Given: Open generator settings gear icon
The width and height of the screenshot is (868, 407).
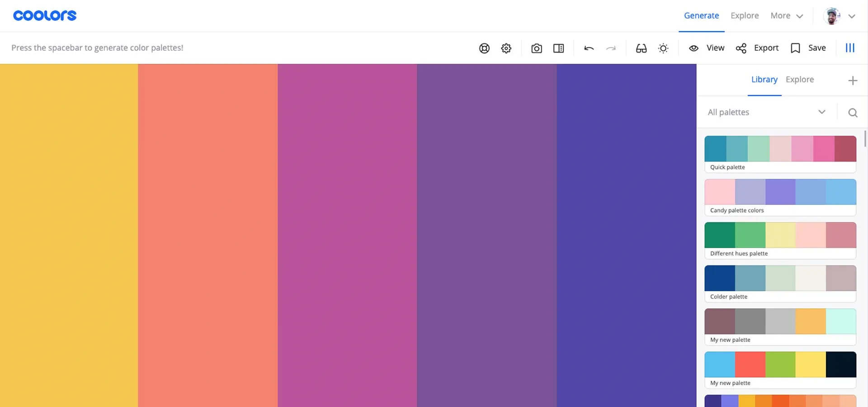Looking at the screenshot, I should 506,48.
